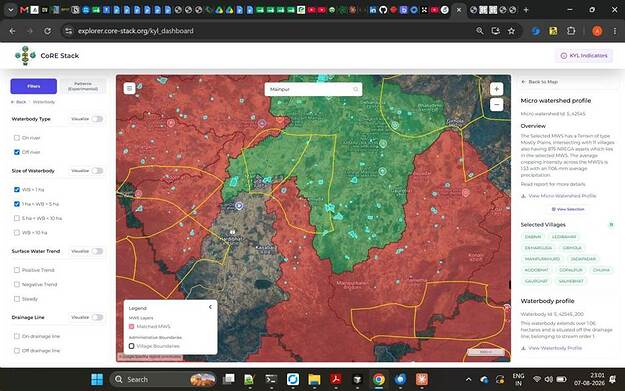This screenshot has height=391, width=625.
Task: Click the browser address bar URL
Action: coord(136,31)
